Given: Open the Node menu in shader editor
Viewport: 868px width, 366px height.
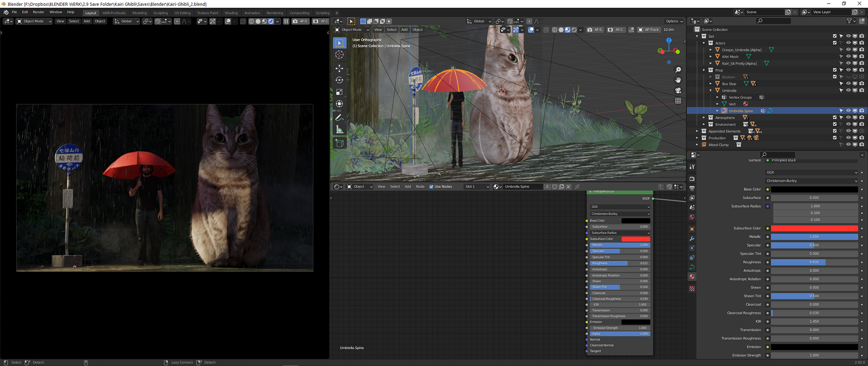Looking at the screenshot, I should coord(420,187).
